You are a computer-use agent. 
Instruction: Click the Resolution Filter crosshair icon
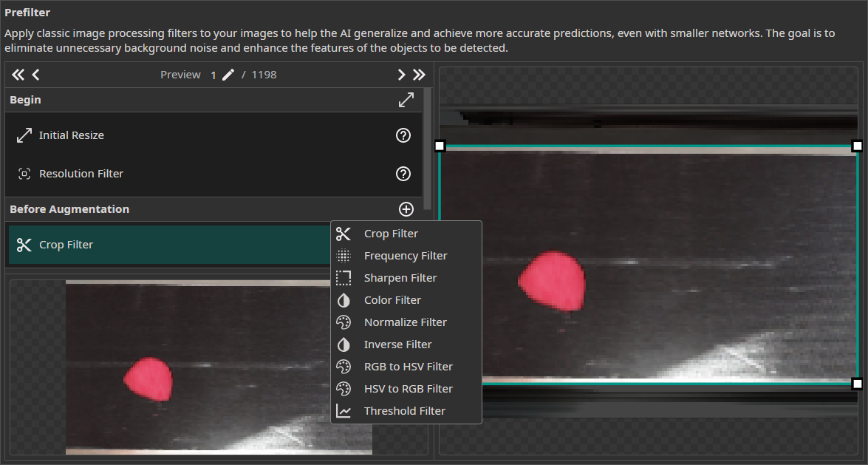(x=24, y=174)
